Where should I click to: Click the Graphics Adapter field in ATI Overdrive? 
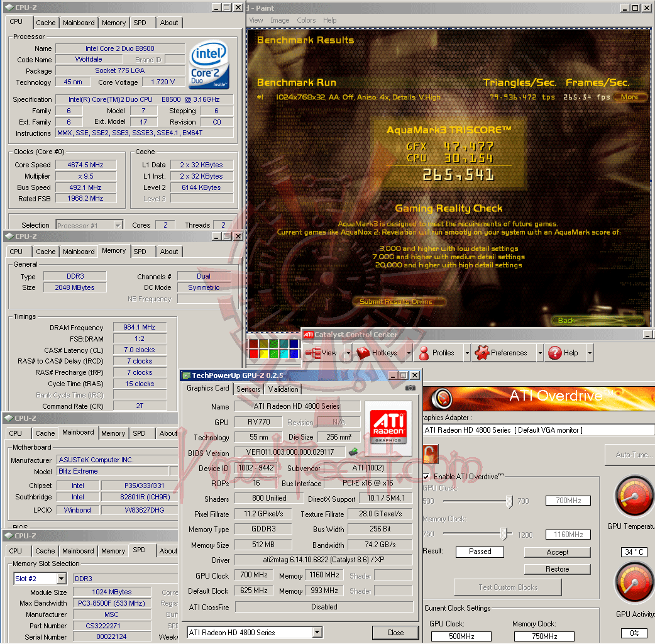tap(538, 430)
